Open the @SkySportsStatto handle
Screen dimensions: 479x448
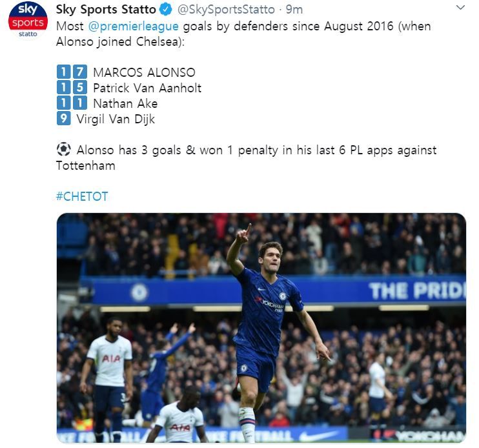(x=226, y=10)
